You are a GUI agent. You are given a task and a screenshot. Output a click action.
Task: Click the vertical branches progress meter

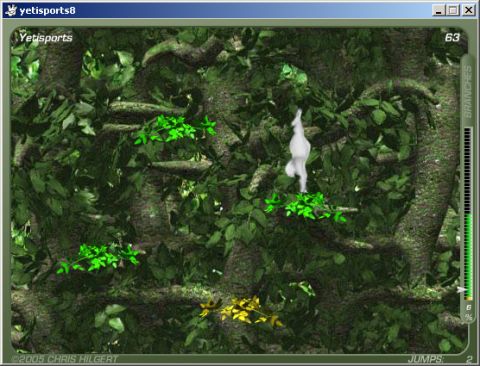coord(468,214)
